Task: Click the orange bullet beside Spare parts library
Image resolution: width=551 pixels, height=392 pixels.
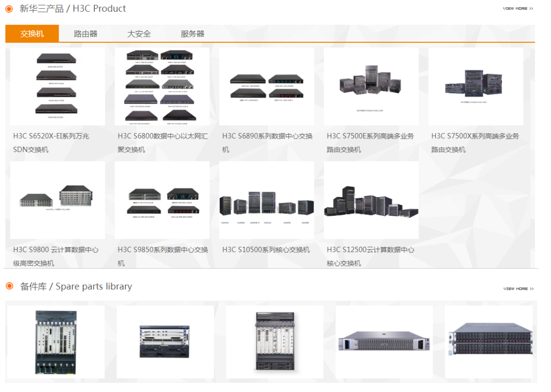Action: [x=10, y=286]
